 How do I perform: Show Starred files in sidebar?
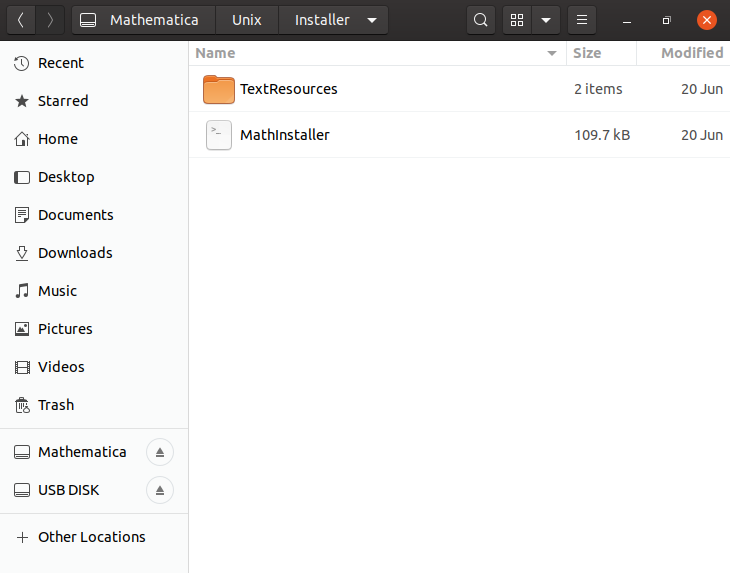[x=63, y=101]
